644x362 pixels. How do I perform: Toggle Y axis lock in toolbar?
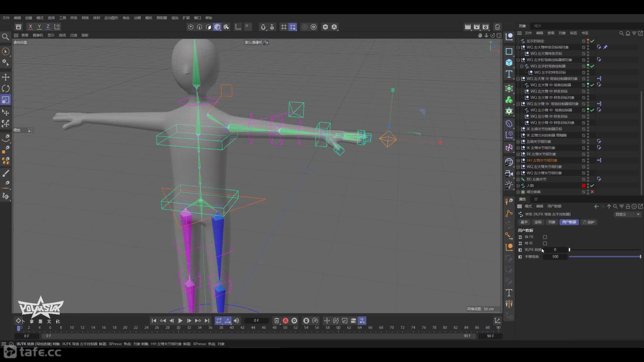(39, 27)
